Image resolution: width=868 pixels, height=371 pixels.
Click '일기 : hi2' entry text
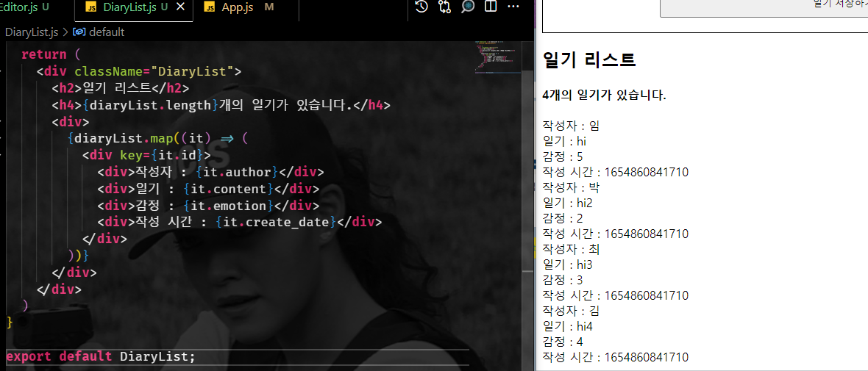click(x=568, y=203)
